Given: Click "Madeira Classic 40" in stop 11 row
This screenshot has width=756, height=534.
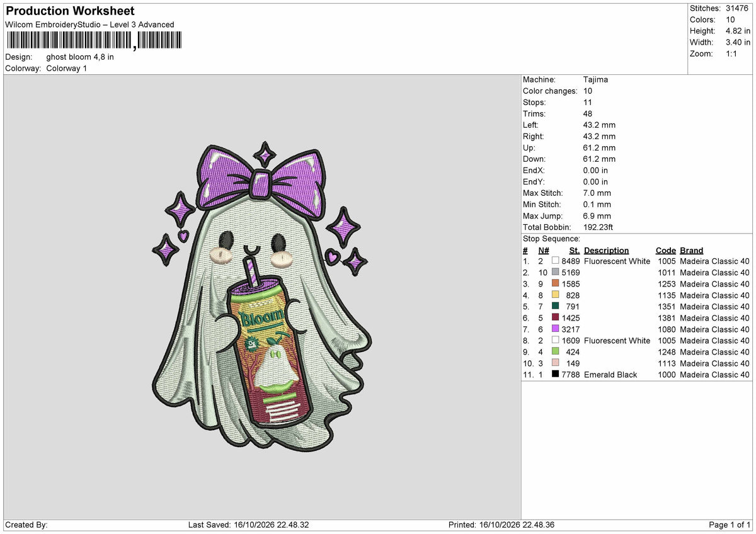Looking at the screenshot, I should [x=714, y=375].
